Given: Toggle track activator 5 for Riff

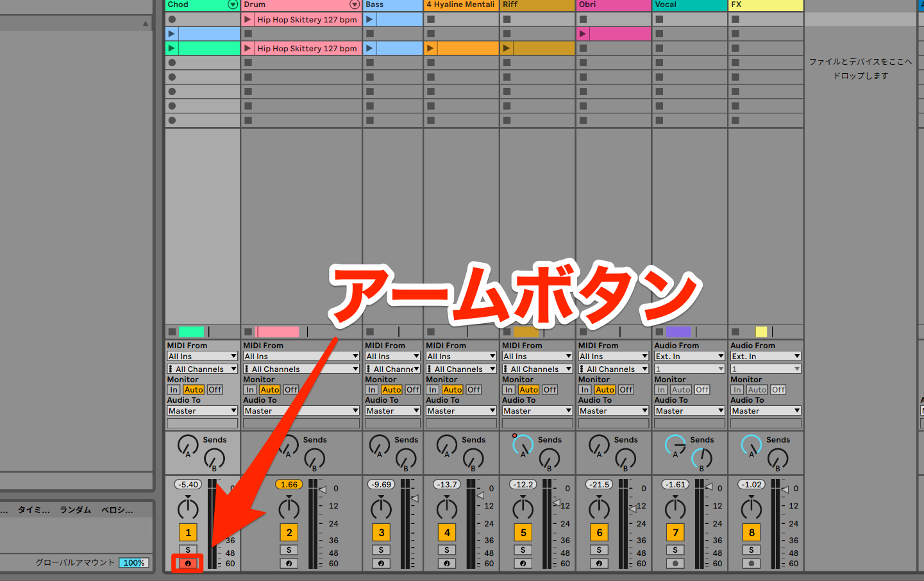Looking at the screenshot, I should click(x=523, y=532).
